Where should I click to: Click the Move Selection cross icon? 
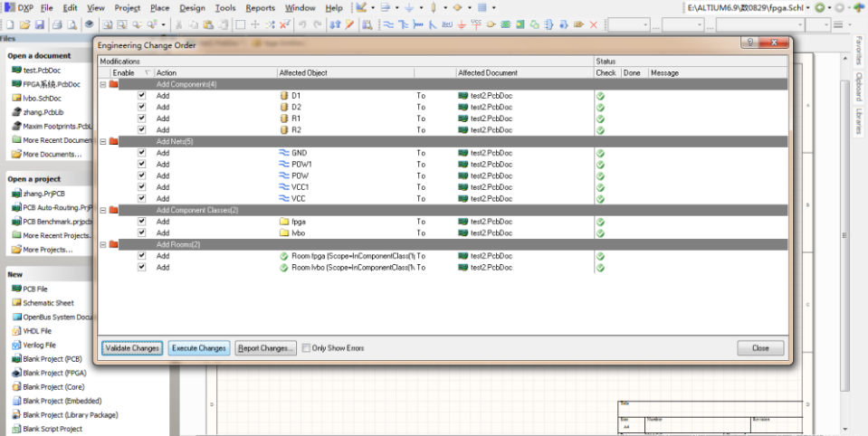point(255,25)
